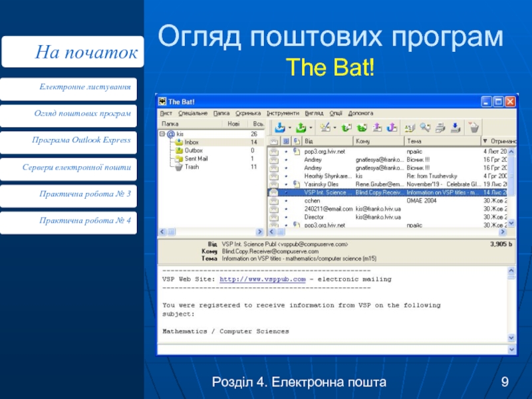
Task: Click the attachment column header icon
Action: pos(297,141)
